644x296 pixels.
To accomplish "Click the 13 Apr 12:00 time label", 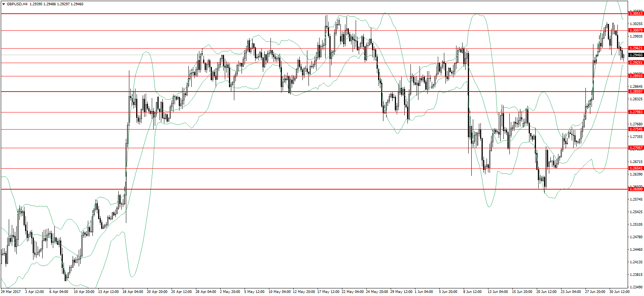I will pos(108,292).
